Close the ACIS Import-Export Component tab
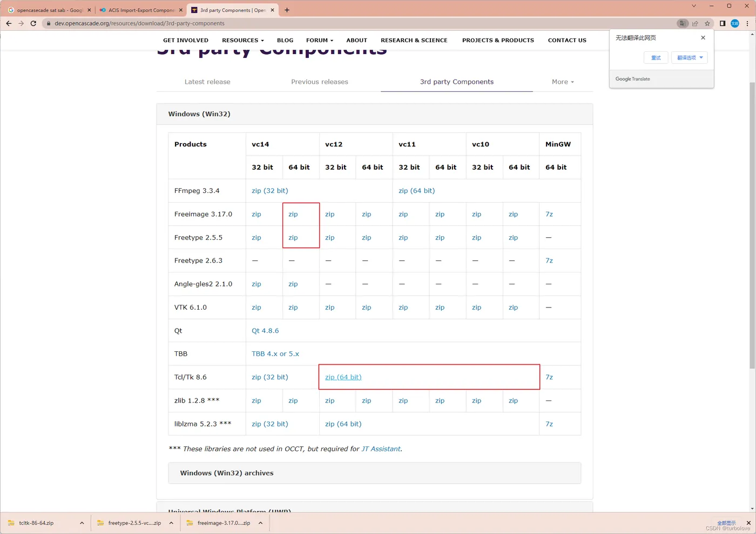Viewport: 756px width, 534px height. click(181, 10)
